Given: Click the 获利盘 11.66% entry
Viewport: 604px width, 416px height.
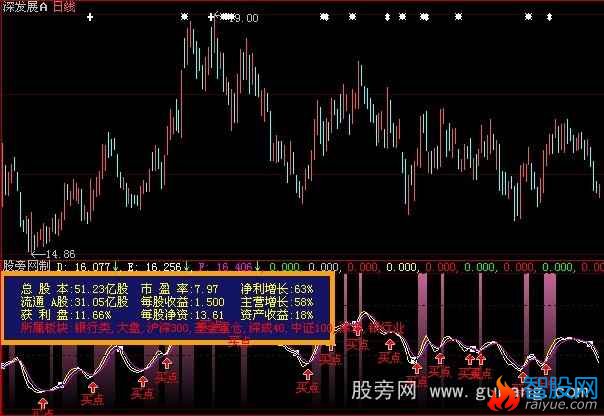Looking at the screenshot, I should pos(66,315).
